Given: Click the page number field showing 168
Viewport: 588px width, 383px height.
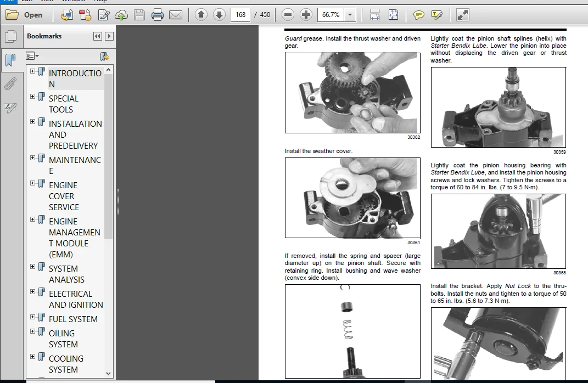Looking at the screenshot, I should [x=240, y=15].
